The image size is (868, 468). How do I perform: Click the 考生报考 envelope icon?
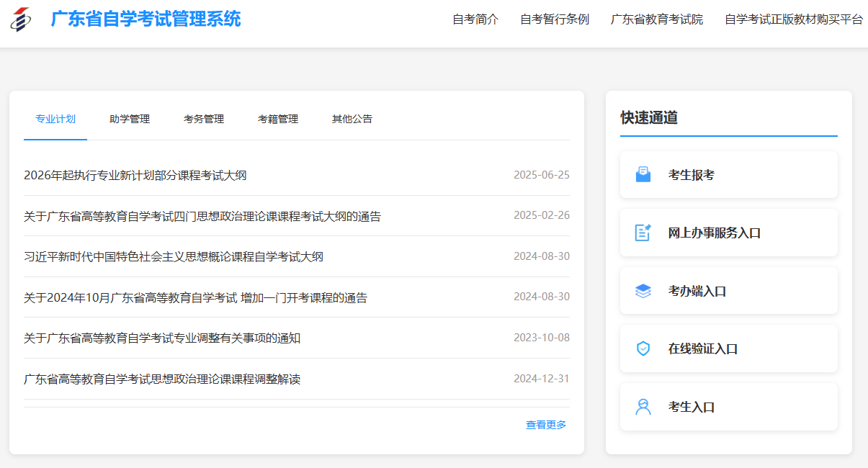(643, 175)
